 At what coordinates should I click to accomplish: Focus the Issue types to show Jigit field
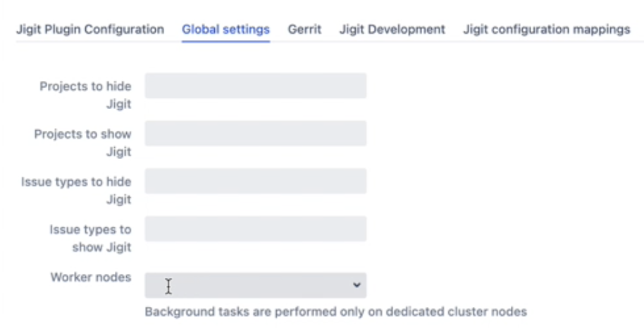pyautogui.click(x=255, y=229)
